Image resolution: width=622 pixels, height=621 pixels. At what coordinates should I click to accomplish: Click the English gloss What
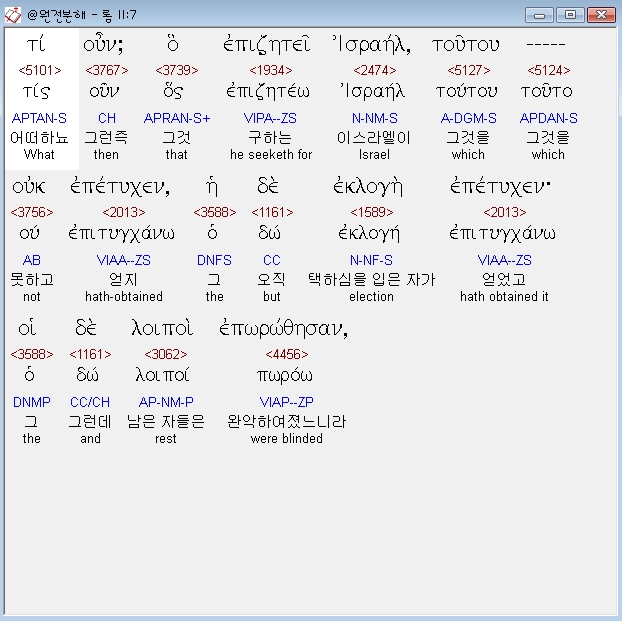(39, 154)
